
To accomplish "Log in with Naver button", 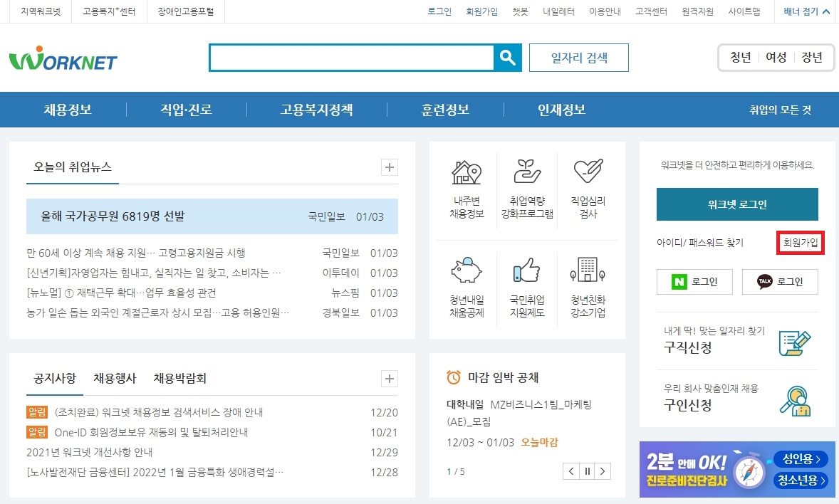I will [x=694, y=281].
